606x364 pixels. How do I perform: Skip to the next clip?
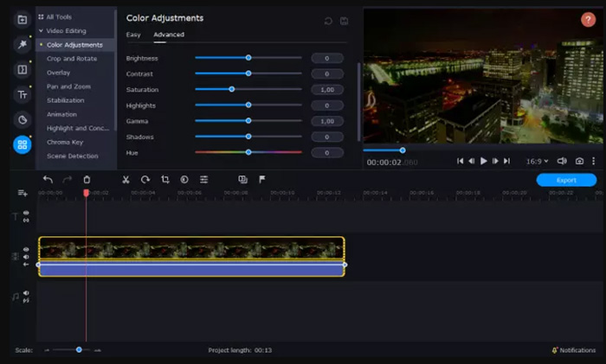tap(506, 161)
